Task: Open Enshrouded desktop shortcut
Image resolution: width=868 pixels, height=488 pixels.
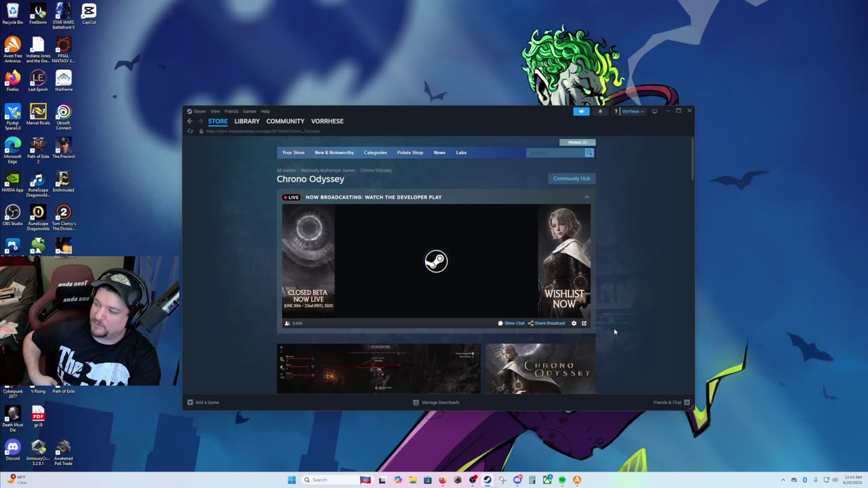Action: click(x=63, y=182)
